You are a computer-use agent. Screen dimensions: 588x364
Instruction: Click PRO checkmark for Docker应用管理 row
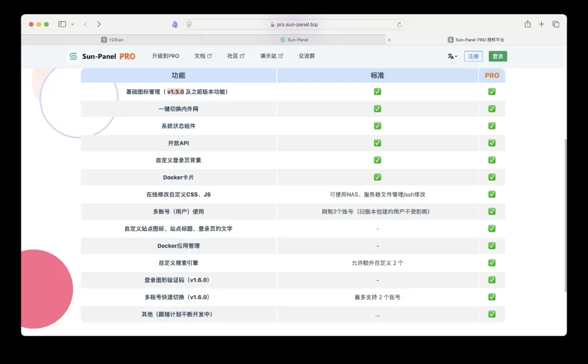[x=492, y=245]
